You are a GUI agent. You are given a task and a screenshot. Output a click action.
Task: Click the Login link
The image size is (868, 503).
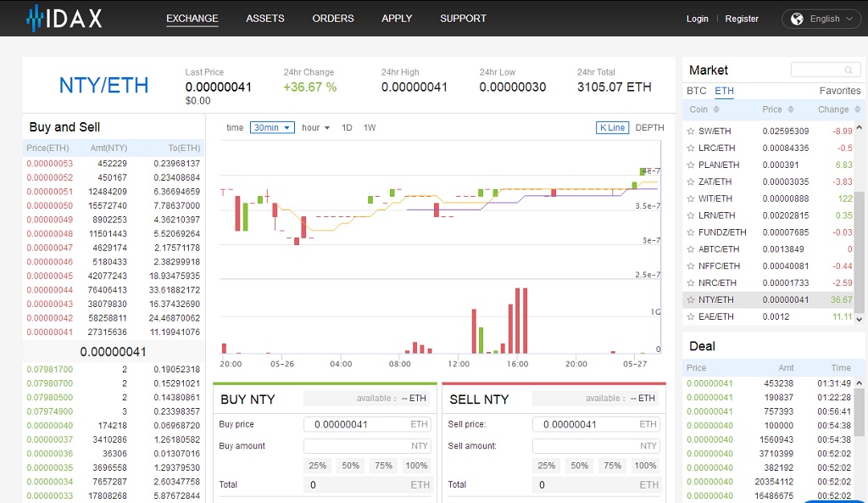coord(697,19)
